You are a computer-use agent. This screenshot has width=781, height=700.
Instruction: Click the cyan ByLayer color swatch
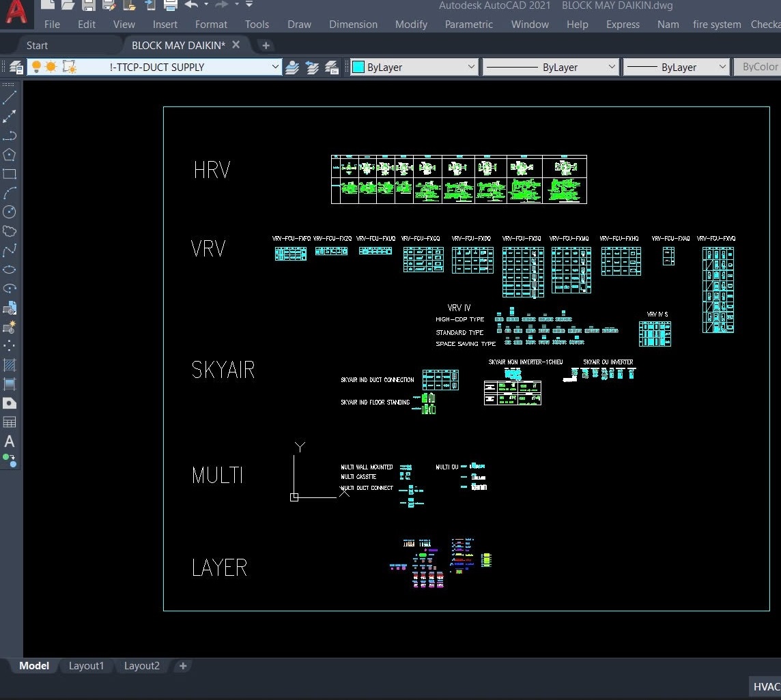coord(358,67)
